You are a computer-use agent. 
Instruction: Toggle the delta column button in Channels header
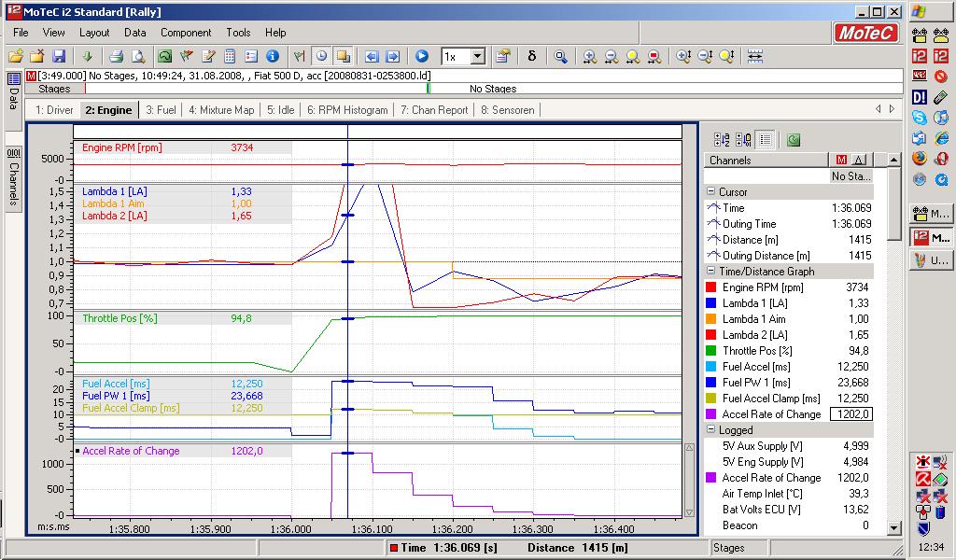click(x=859, y=160)
